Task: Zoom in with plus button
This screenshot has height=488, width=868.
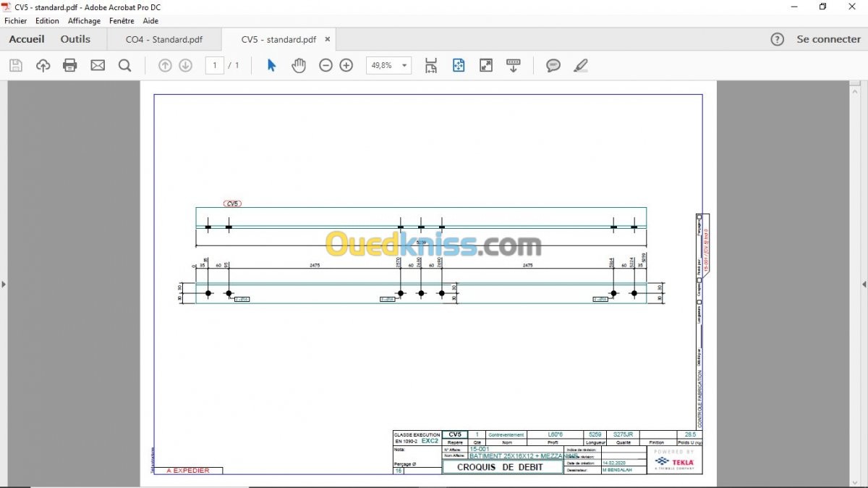Action: click(346, 65)
